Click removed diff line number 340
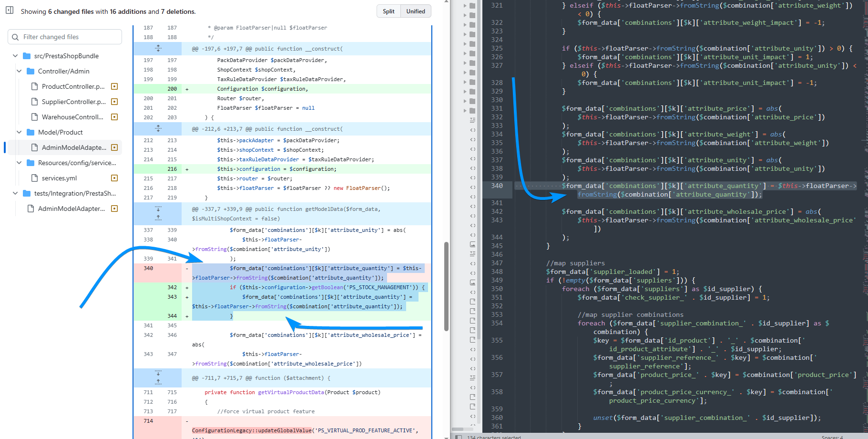Image resolution: width=868 pixels, height=439 pixels. click(x=148, y=268)
